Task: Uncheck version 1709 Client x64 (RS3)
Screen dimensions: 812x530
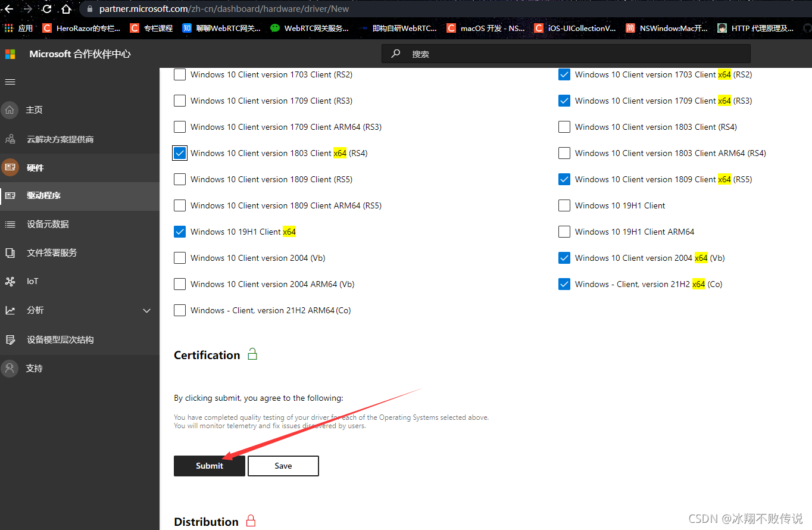Action: click(x=564, y=101)
